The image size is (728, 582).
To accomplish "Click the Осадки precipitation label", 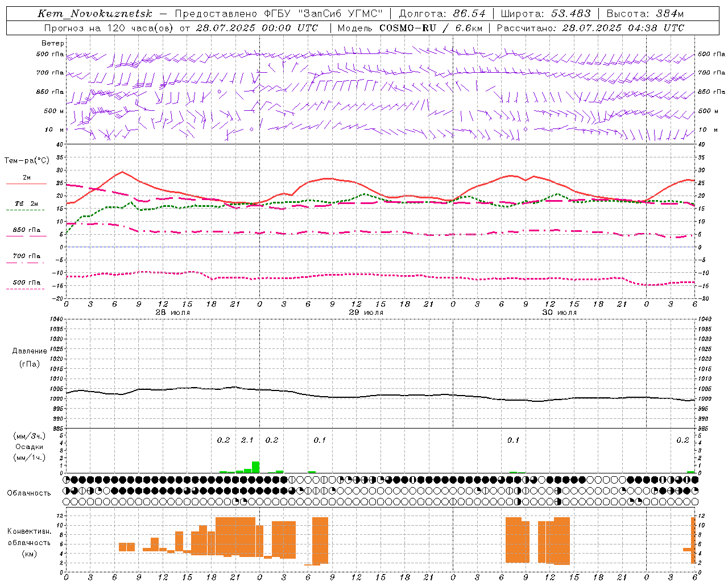I will point(30,447).
